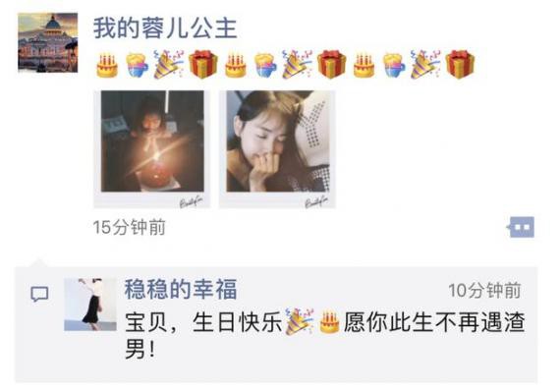Tap the first birthday cake emoji
Viewport: 560px width, 392px height.
107,65
